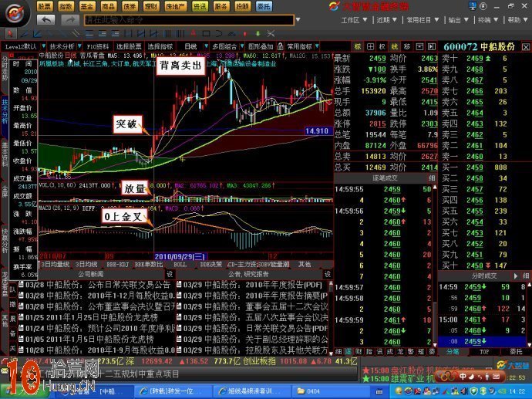The height and width of the screenshot is (399, 532).
Task: Click the 选择指标 toolbar button
Action: 161,46
